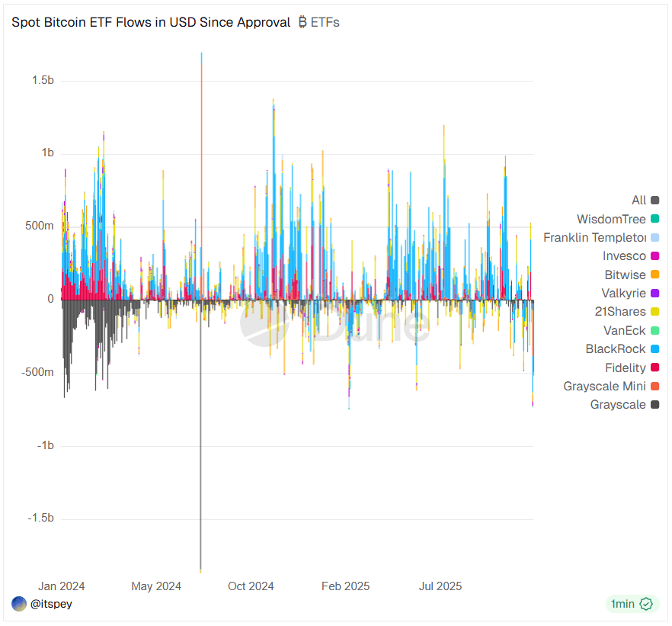Click the Grayscale Mini legend label

tap(604, 387)
